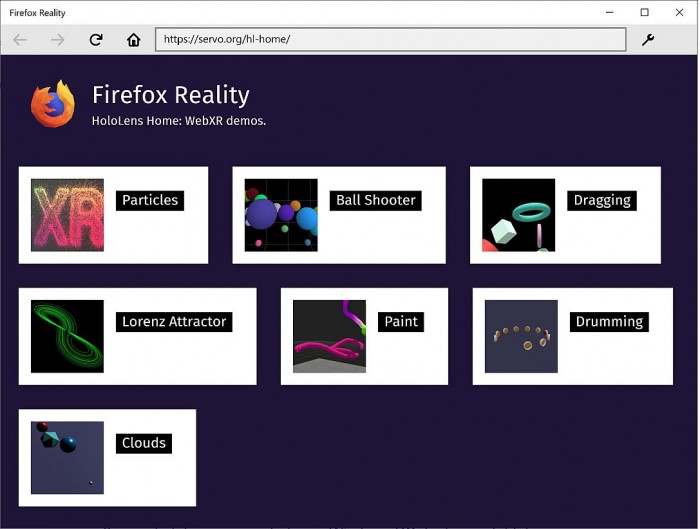The image size is (700, 529).
Task: Click the Paint text label
Action: coord(401,321)
